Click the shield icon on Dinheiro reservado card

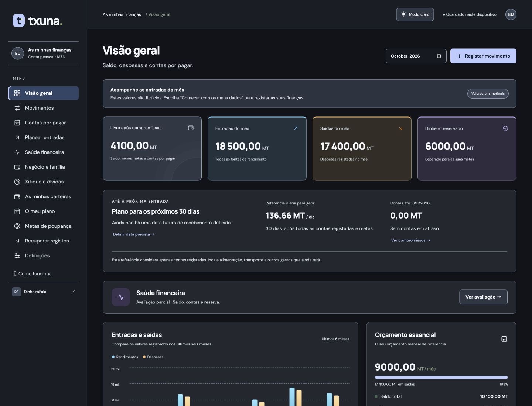click(505, 128)
